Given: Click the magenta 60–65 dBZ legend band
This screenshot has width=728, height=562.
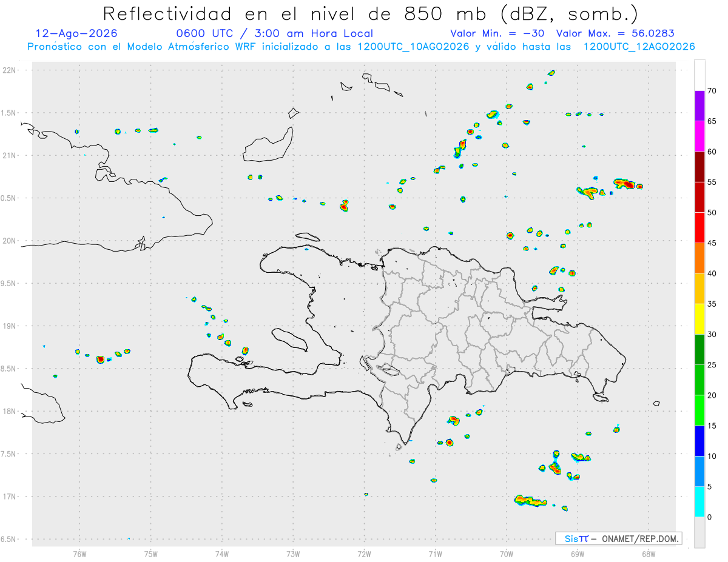Looking at the screenshot, I should [x=699, y=136].
